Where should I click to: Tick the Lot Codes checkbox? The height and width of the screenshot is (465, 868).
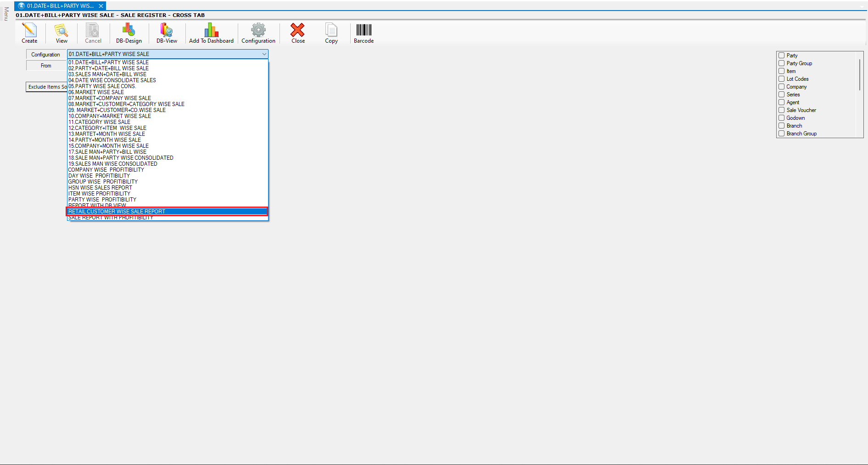[x=781, y=79]
